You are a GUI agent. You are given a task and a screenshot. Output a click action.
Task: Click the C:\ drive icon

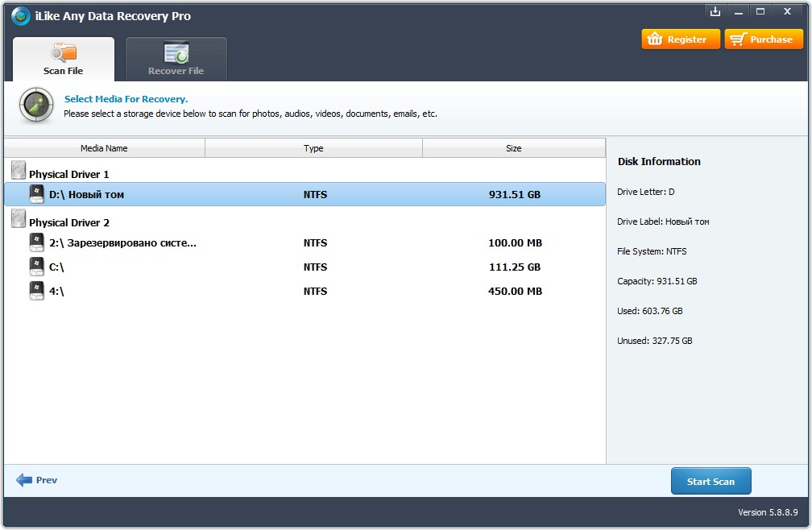[x=37, y=267]
